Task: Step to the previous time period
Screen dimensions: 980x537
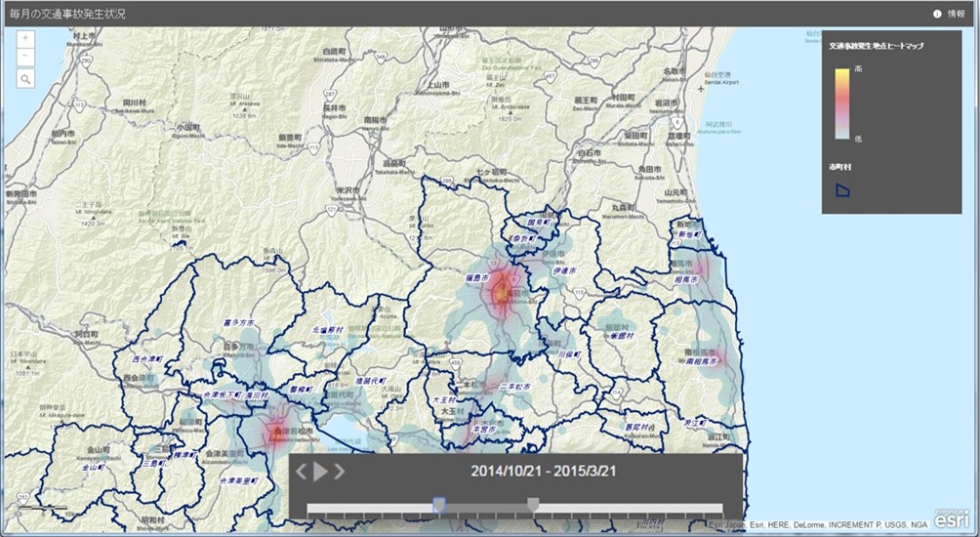Action: pyautogui.click(x=302, y=472)
